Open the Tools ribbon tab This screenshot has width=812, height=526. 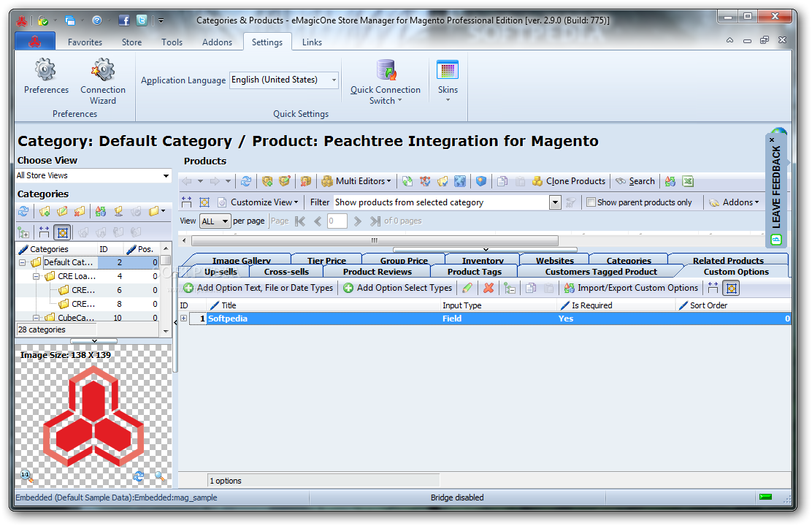tap(172, 42)
